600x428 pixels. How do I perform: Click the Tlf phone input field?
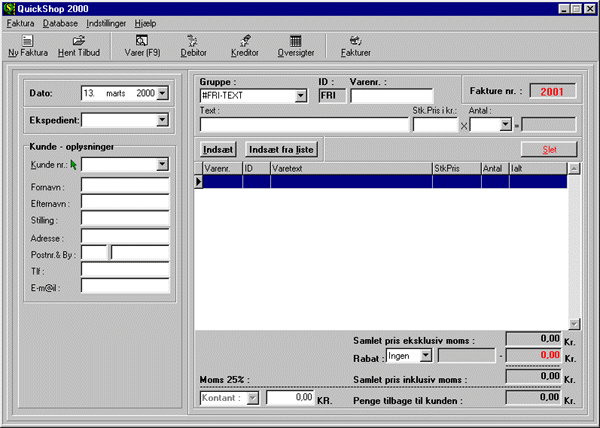pyautogui.click(x=125, y=270)
